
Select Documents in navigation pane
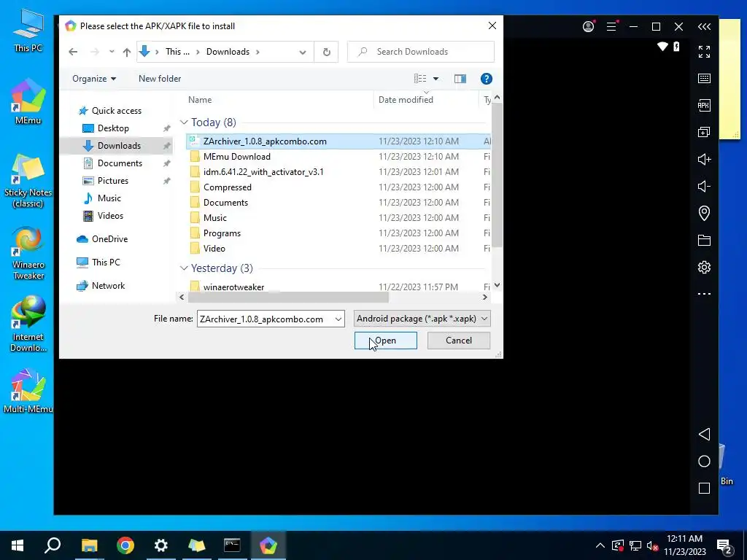[x=120, y=163]
